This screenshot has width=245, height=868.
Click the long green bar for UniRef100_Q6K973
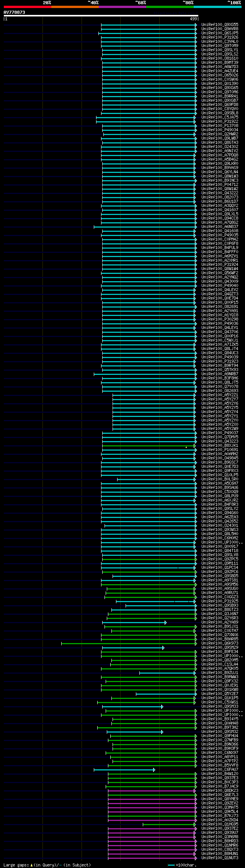point(129,643)
